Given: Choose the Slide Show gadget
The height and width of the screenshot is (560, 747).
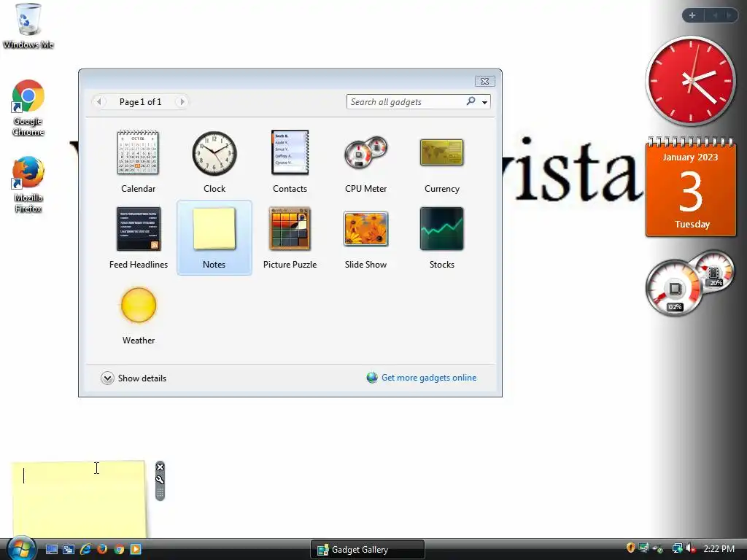Looking at the screenshot, I should coord(366,229).
